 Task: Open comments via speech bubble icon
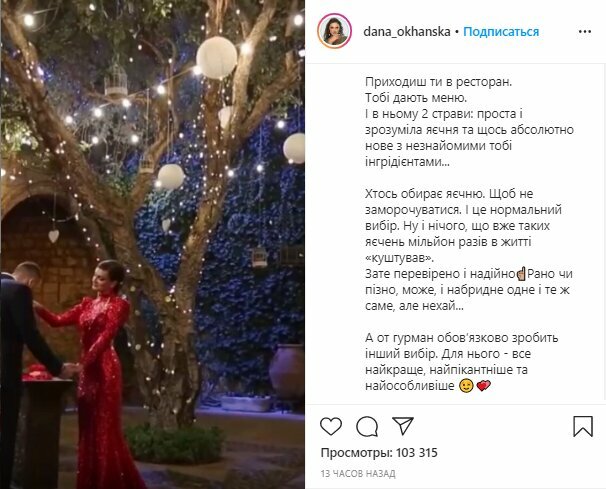tap(367, 427)
